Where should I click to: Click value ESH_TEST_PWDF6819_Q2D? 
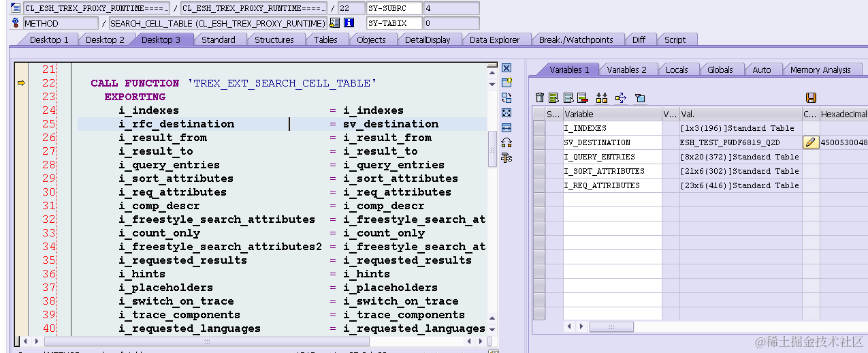tap(730, 142)
